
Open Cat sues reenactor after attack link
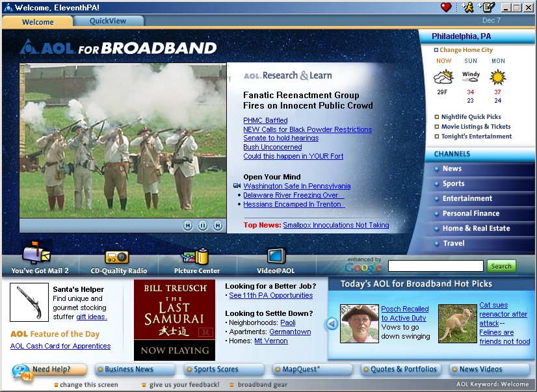click(504, 323)
